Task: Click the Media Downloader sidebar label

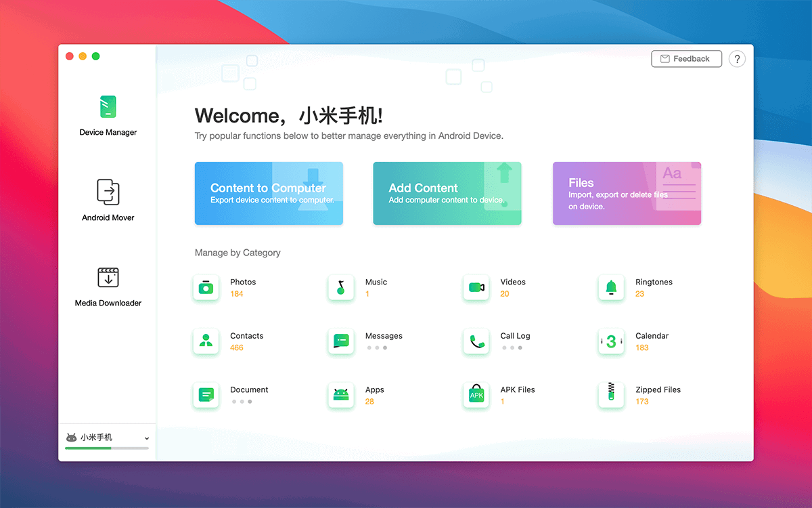Action: (108, 303)
